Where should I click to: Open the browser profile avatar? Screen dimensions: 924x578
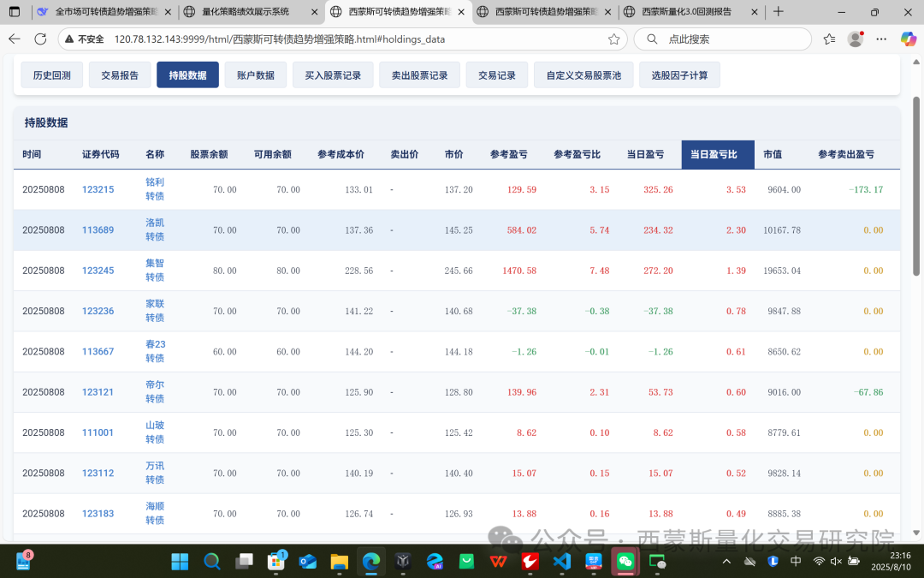click(855, 39)
